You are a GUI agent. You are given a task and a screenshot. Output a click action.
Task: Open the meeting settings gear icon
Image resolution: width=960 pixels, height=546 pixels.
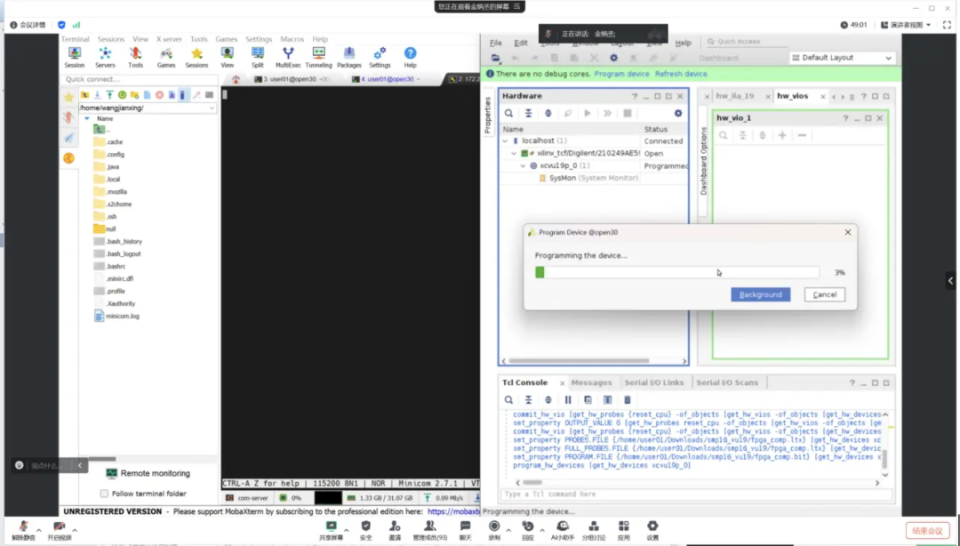653,530
